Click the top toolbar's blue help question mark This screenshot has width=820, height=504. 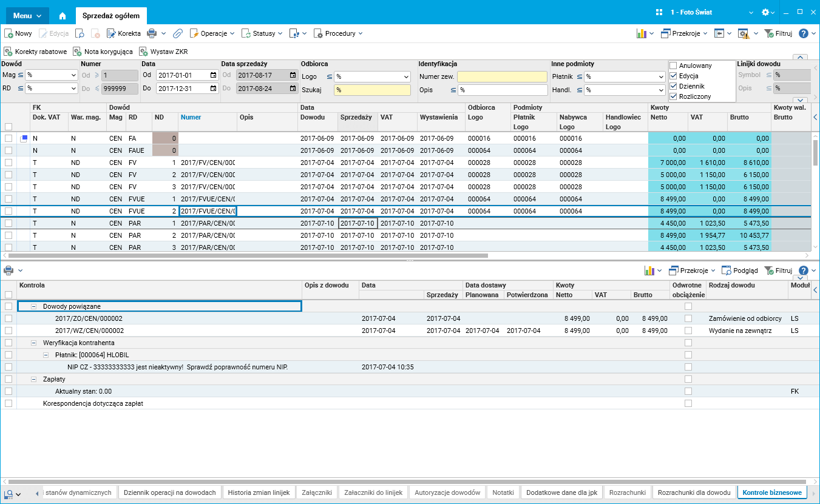pyautogui.click(x=804, y=34)
